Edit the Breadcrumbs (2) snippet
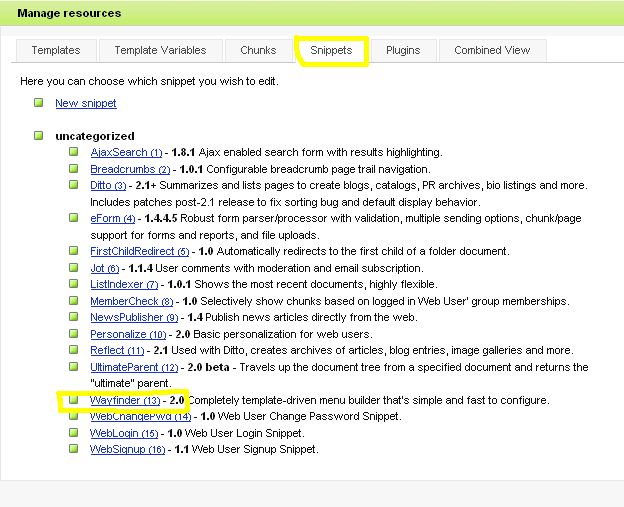Viewport: 624px width, 507px height. (130, 169)
